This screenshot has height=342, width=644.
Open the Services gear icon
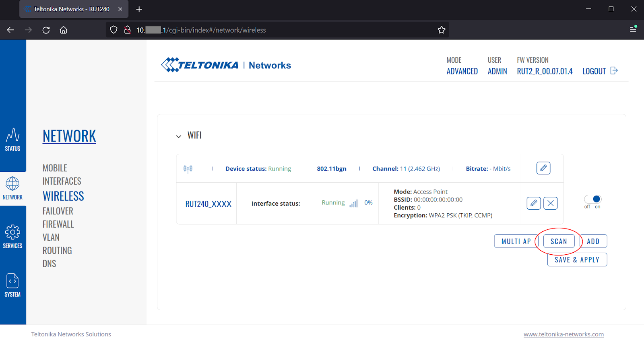(12, 232)
